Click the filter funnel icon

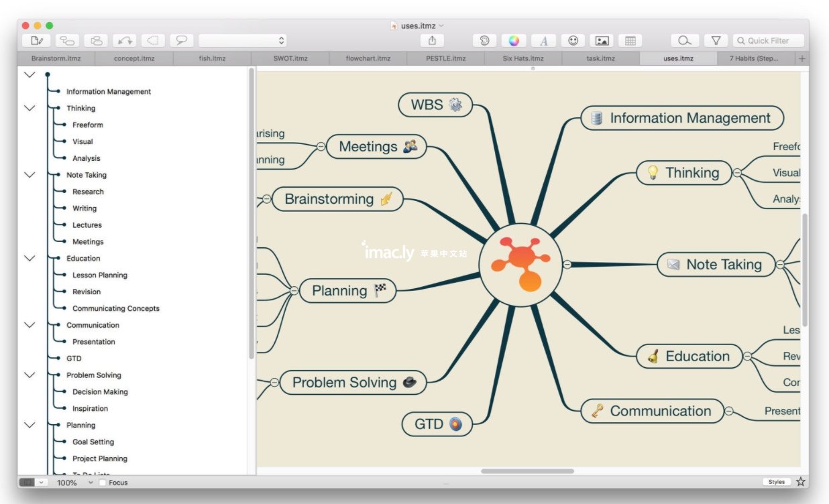click(x=716, y=41)
